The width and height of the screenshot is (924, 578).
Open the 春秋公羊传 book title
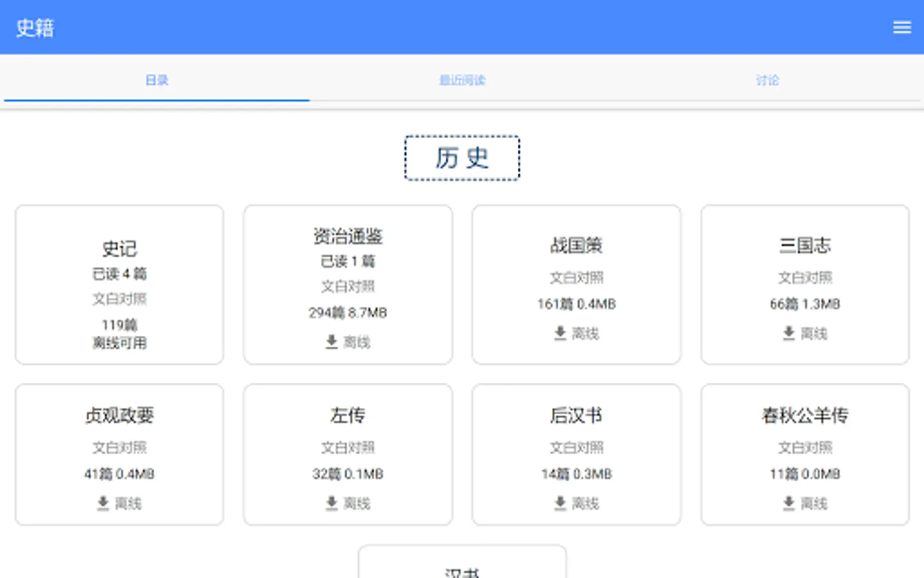coord(805,416)
